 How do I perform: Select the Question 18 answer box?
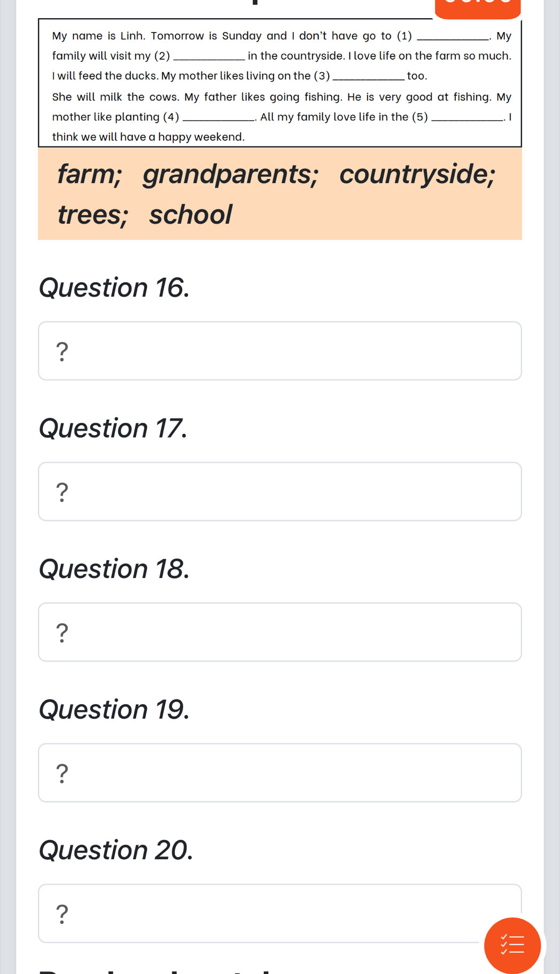tap(280, 632)
